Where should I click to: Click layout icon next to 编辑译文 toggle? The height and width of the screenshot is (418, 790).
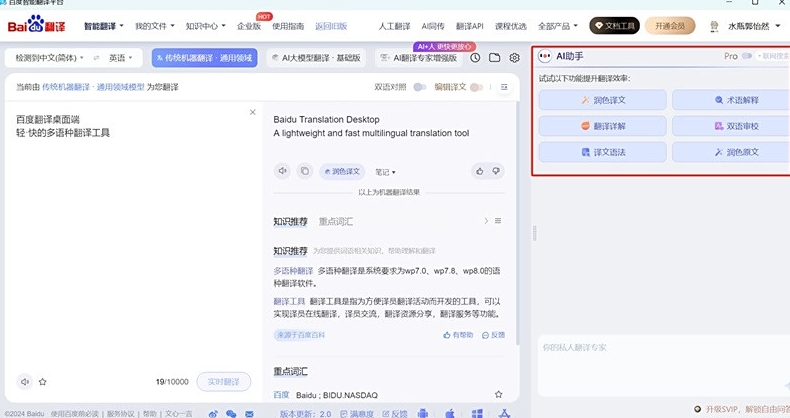click(504, 87)
